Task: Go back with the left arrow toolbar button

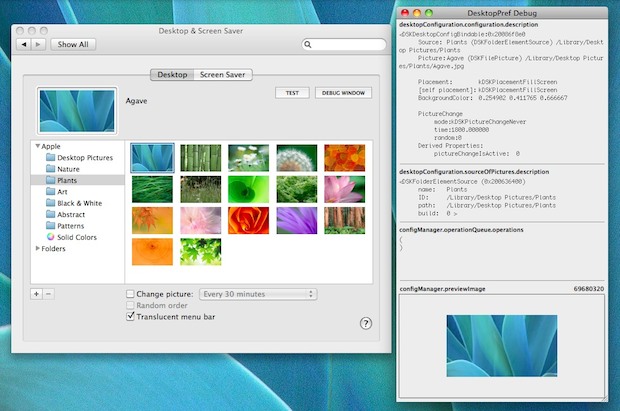Action: 24,44
